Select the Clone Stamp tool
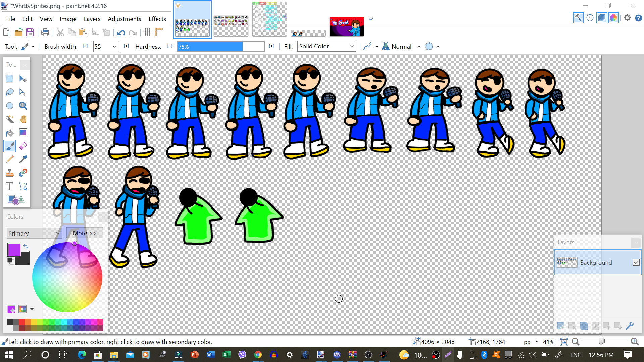The width and height of the screenshot is (644, 362). click(10, 172)
